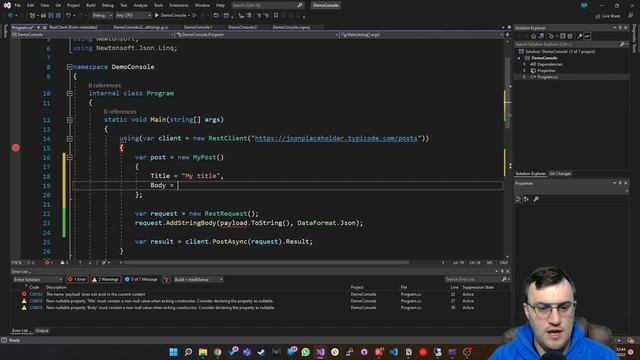Collapse the namespace DemoConsole code block
640x360 pixels.
coord(69,67)
